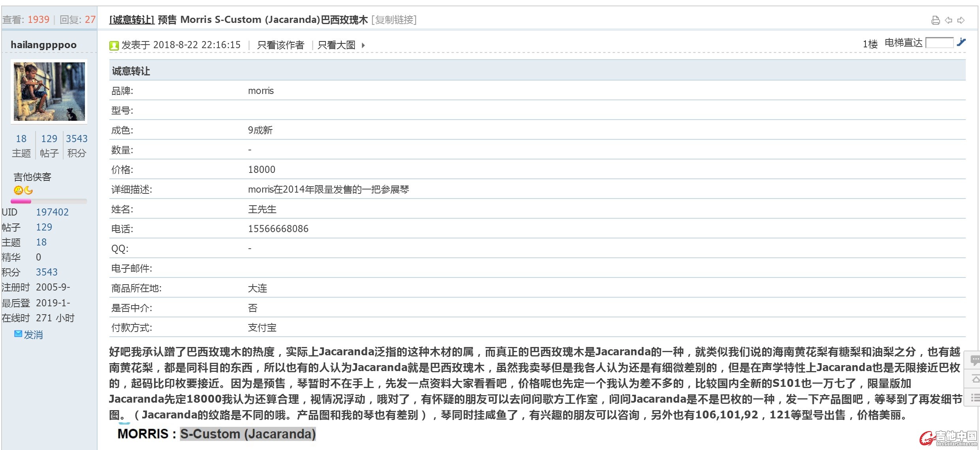The width and height of the screenshot is (980, 450).
Task: Go to next thread arrow icon
Action: (x=961, y=20)
